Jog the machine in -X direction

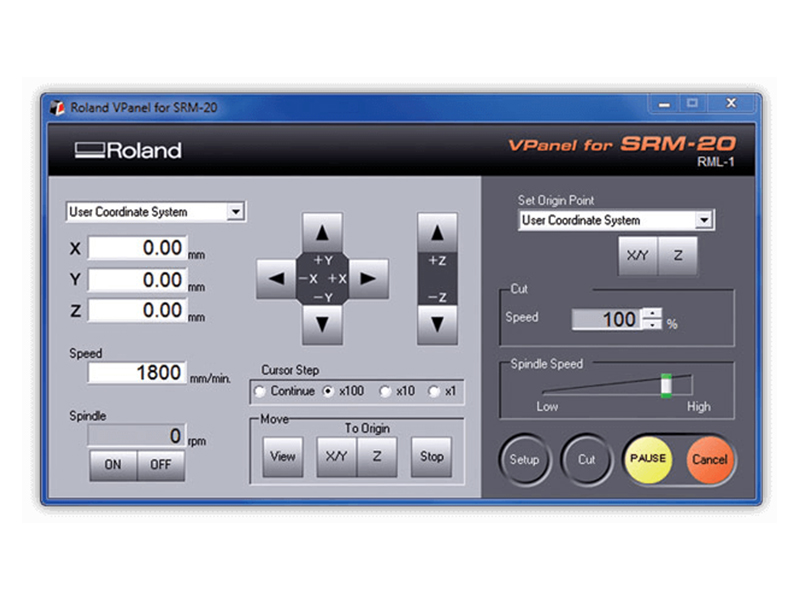coord(279,278)
